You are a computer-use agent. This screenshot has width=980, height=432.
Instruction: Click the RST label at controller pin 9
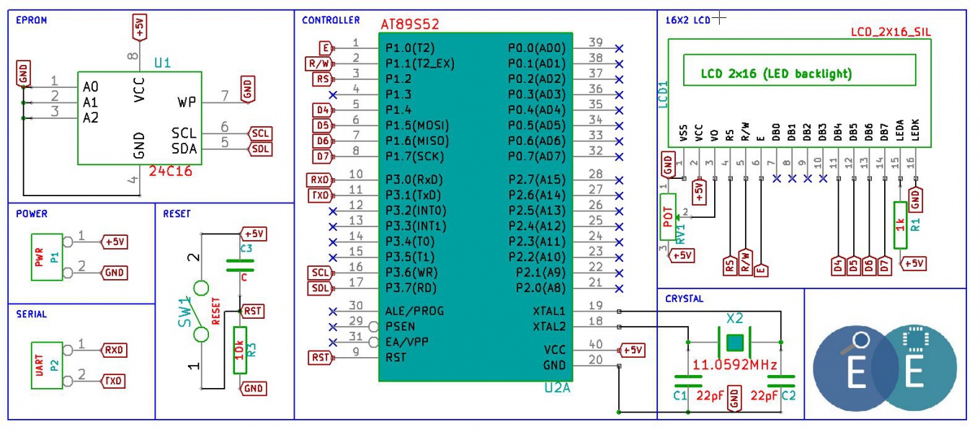[x=320, y=358]
